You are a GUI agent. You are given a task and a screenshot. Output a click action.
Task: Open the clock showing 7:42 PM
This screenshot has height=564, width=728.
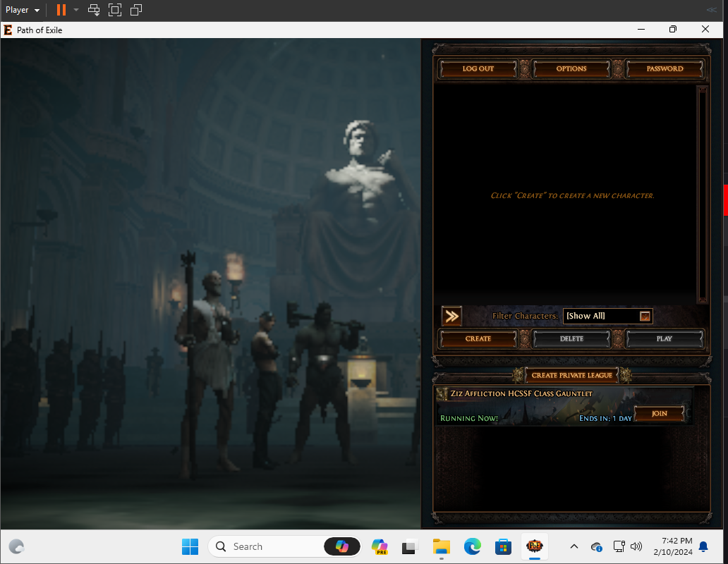pyautogui.click(x=673, y=546)
